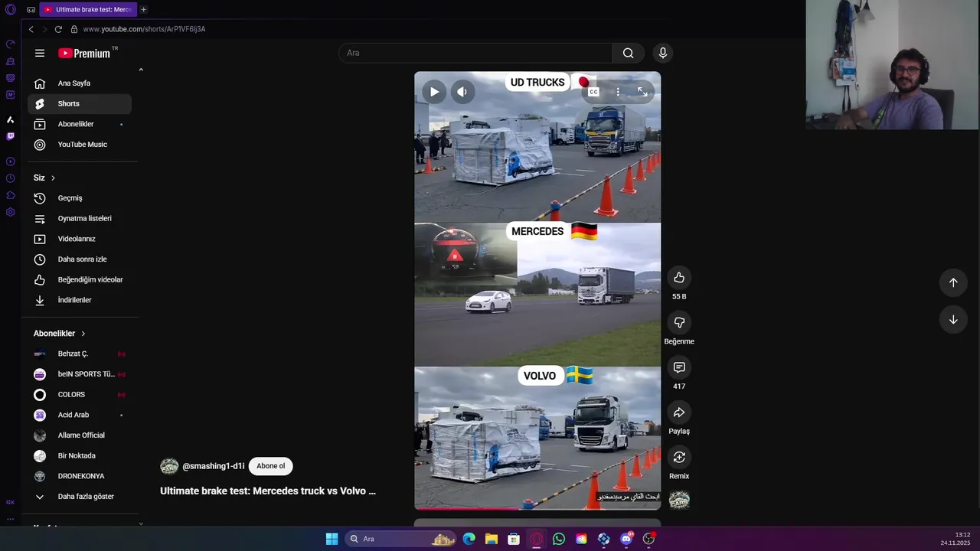The height and width of the screenshot is (551, 980).
Task: Open Opera sidebar settings gear
Action: coord(10,212)
